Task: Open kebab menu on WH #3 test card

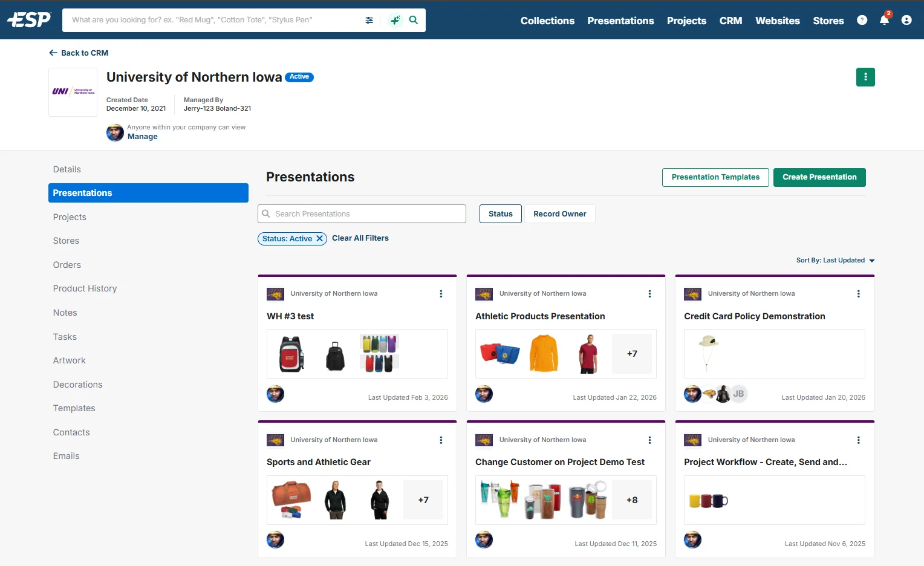Action: click(x=441, y=294)
